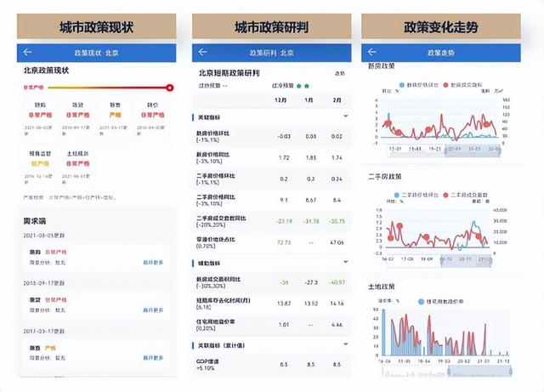Select the 新房价格环比 indicator row
Viewport: 544px width, 392px height.
pyautogui.click(x=272, y=136)
